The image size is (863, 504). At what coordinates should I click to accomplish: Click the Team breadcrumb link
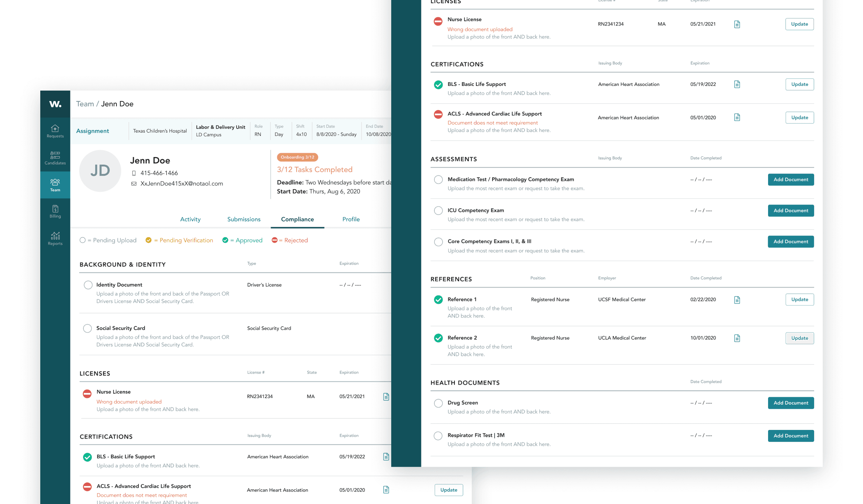(85, 104)
